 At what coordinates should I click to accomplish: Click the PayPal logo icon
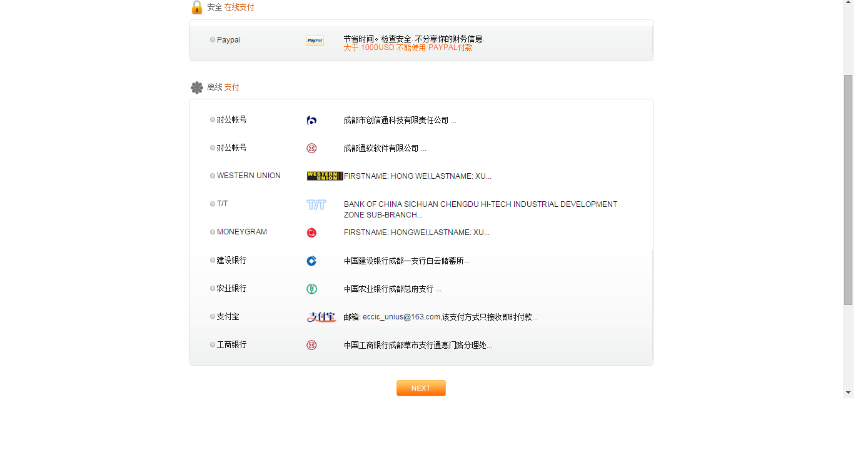click(x=315, y=41)
